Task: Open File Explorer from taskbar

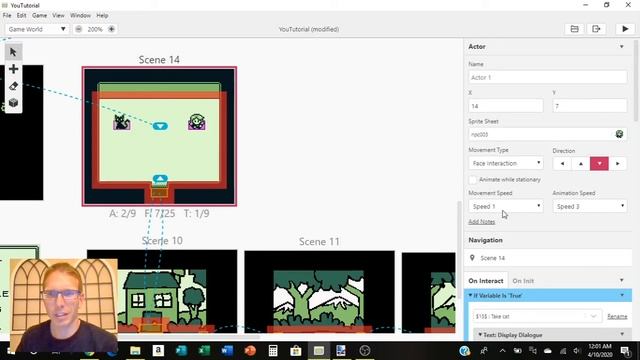Action: click(135, 351)
